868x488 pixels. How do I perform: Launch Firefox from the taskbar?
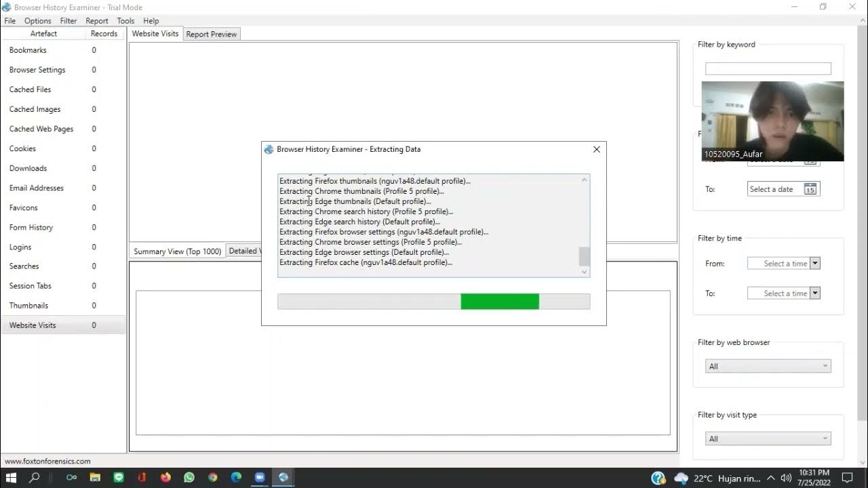[165, 477]
